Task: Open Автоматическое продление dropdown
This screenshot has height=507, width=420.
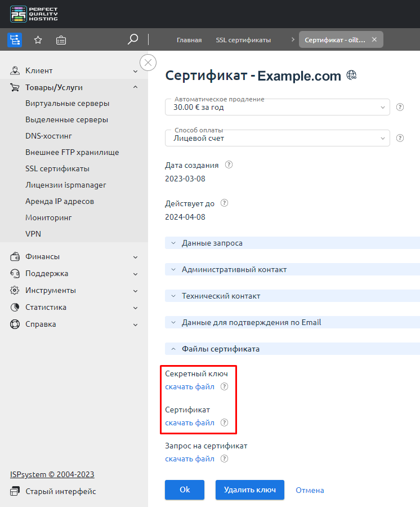Action: point(277,107)
